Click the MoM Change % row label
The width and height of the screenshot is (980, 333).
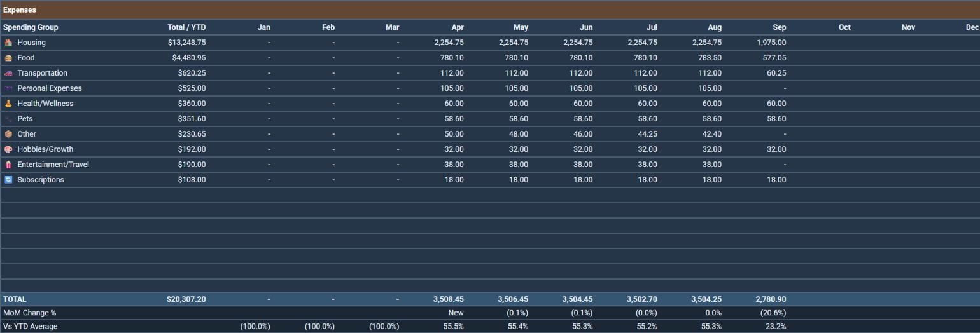30,313
